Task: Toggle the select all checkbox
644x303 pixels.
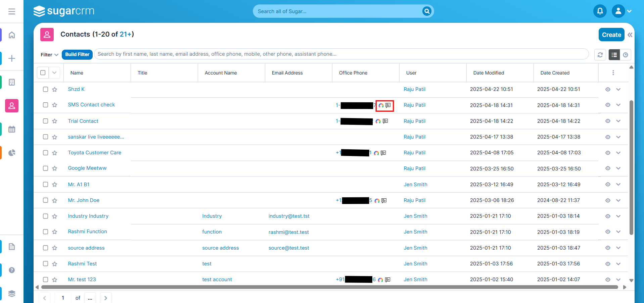Action: click(x=43, y=73)
